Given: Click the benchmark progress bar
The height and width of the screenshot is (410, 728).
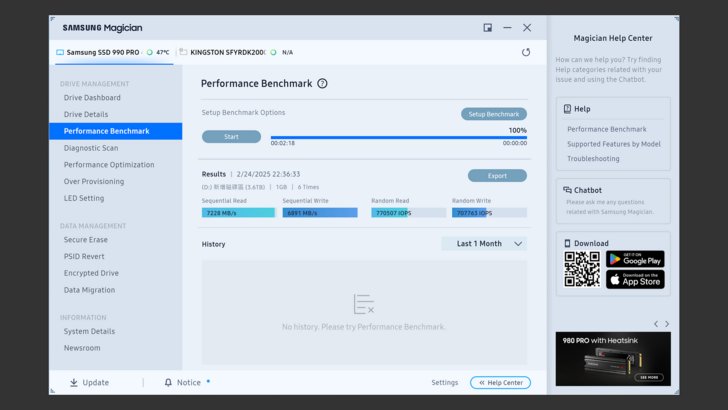Looking at the screenshot, I should (x=399, y=137).
